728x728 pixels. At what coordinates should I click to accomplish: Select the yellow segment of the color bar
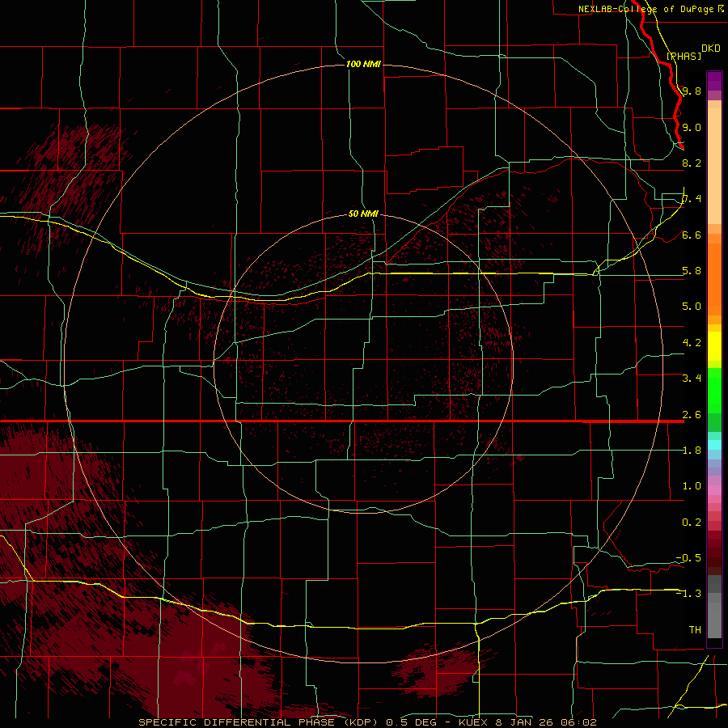[x=714, y=346]
